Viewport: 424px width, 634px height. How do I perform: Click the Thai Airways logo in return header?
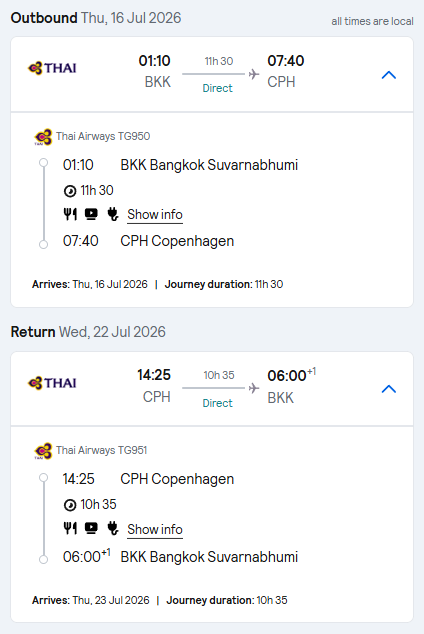point(52,383)
